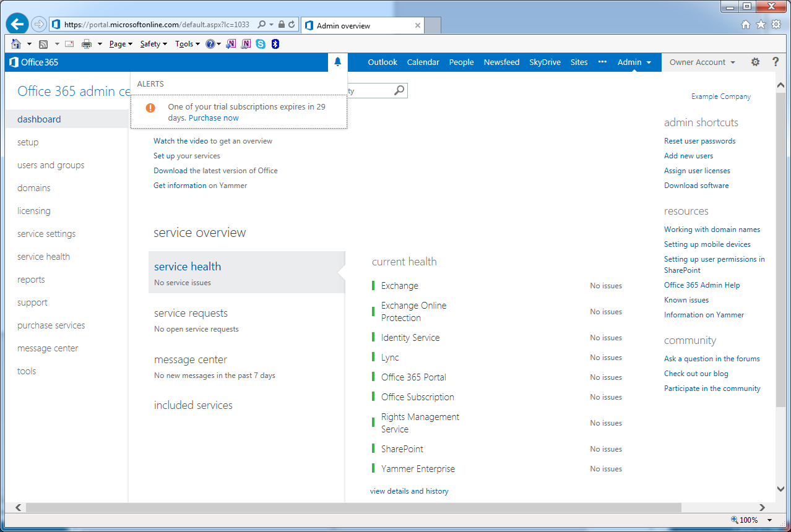Click the alerts bell icon
This screenshot has width=791, height=532.
click(x=337, y=62)
